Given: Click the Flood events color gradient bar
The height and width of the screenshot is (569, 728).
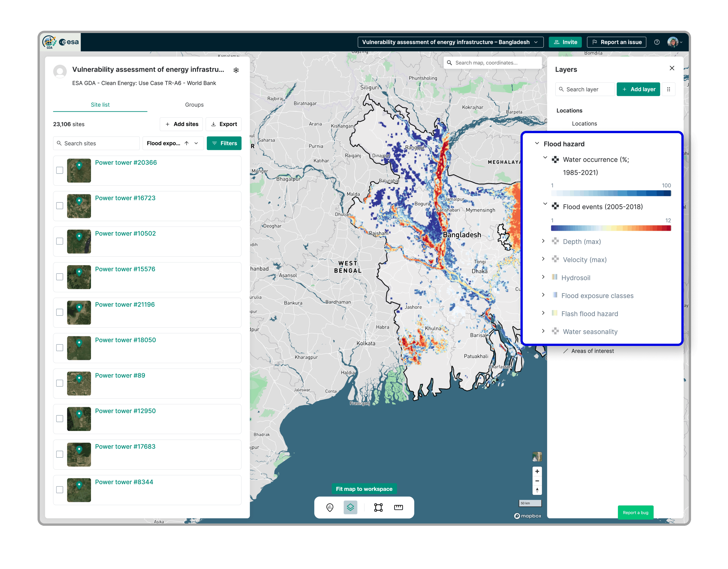Looking at the screenshot, I should point(611,228).
